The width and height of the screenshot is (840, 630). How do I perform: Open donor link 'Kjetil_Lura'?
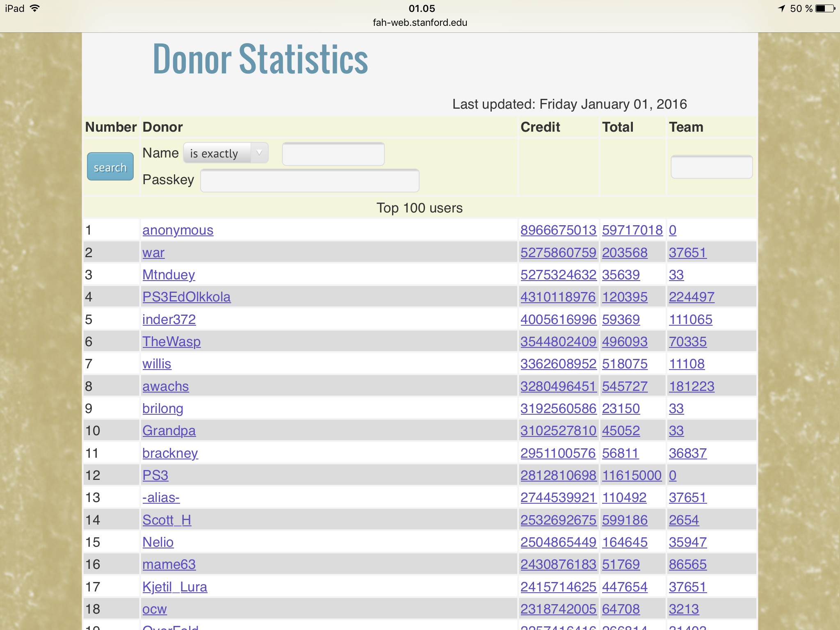pyautogui.click(x=175, y=587)
